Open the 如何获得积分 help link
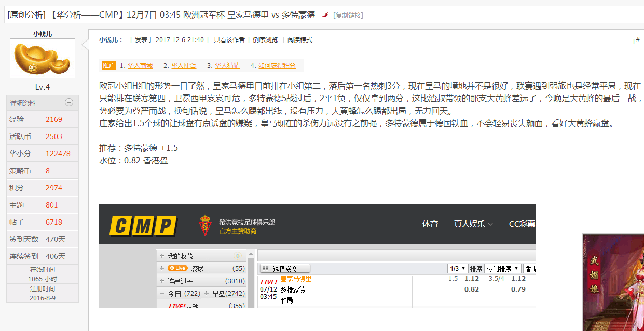 277,65
